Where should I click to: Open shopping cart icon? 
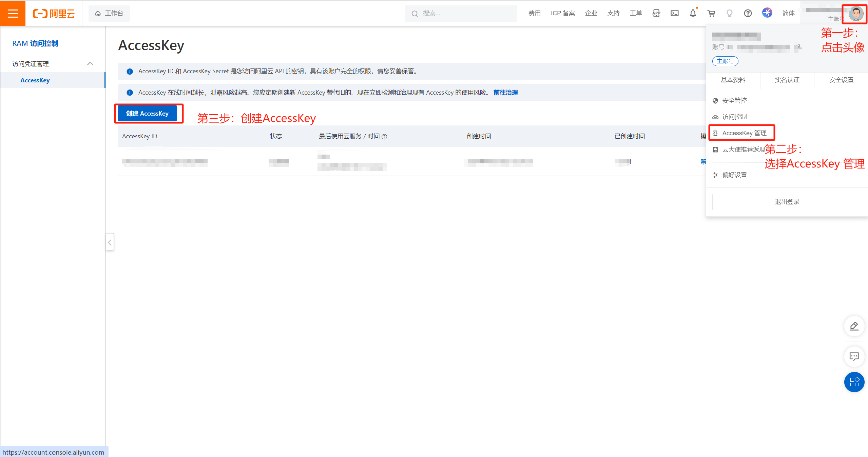click(711, 13)
